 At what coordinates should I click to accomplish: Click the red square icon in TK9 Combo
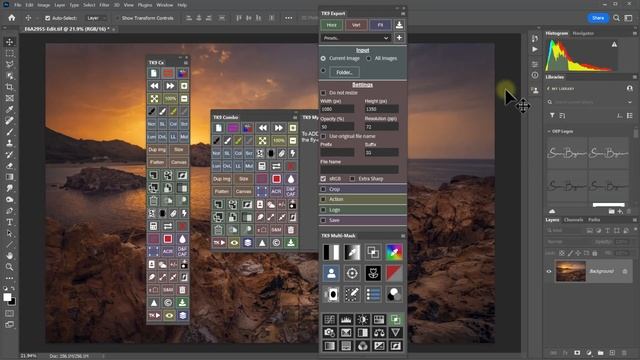[276, 179]
